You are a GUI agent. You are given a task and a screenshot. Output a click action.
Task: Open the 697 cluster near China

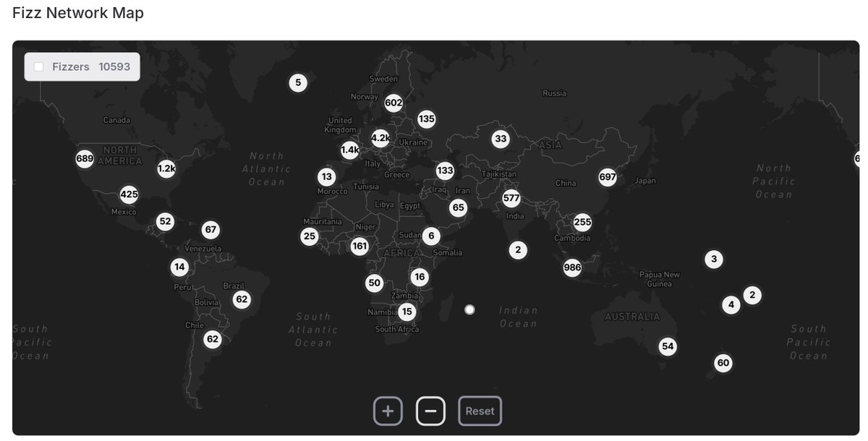[x=608, y=176]
